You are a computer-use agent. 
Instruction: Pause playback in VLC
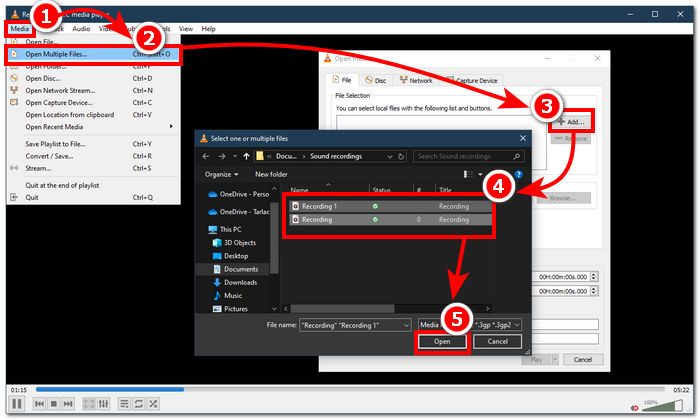point(17,404)
